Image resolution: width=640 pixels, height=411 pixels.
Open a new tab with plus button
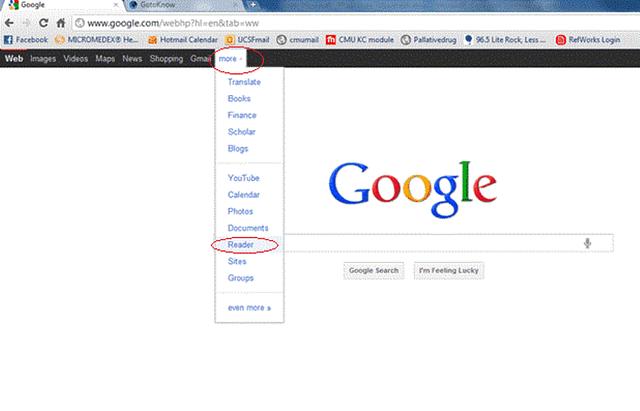(x=253, y=5)
